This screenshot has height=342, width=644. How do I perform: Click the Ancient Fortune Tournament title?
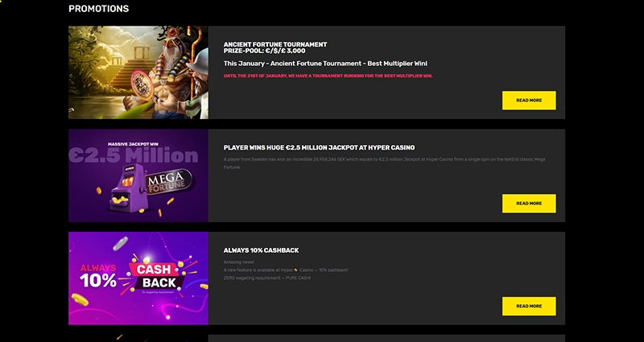(275, 44)
